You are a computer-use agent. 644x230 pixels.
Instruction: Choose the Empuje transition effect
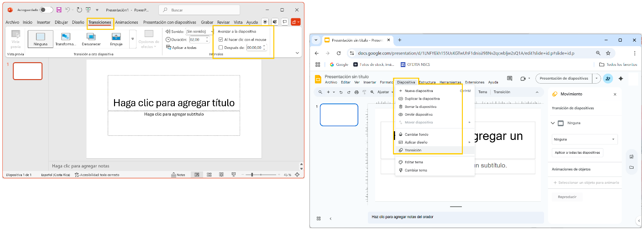[x=116, y=39]
